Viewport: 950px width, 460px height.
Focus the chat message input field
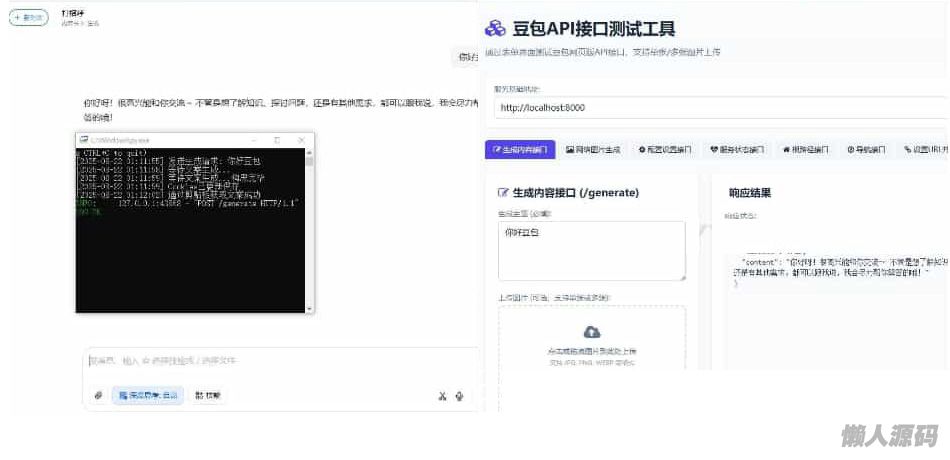(282, 361)
